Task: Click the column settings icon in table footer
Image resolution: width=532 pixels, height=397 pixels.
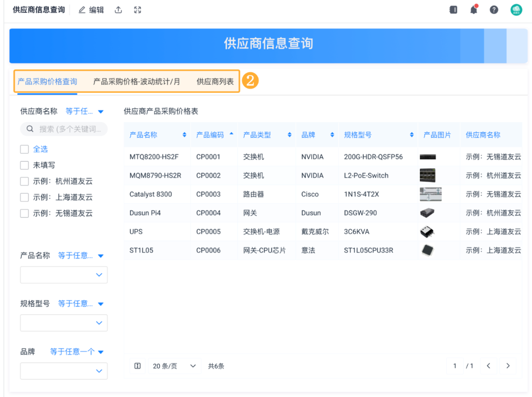Action: pos(137,366)
